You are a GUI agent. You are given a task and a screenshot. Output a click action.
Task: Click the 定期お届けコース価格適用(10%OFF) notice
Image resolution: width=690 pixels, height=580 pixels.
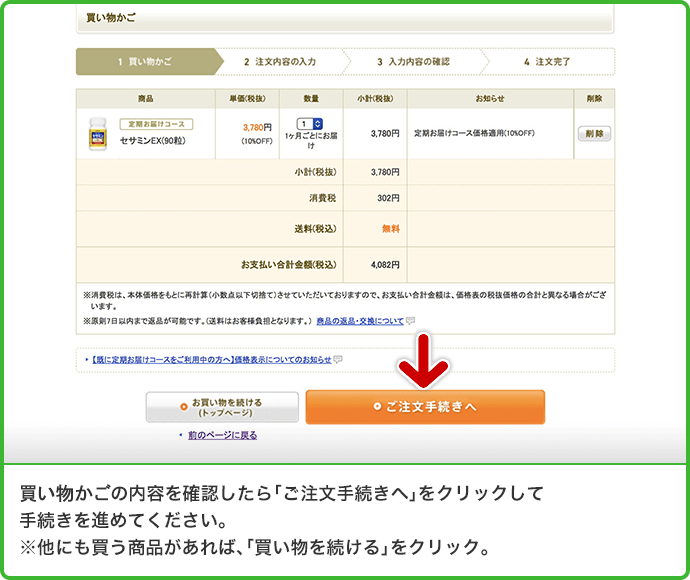click(x=474, y=133)
